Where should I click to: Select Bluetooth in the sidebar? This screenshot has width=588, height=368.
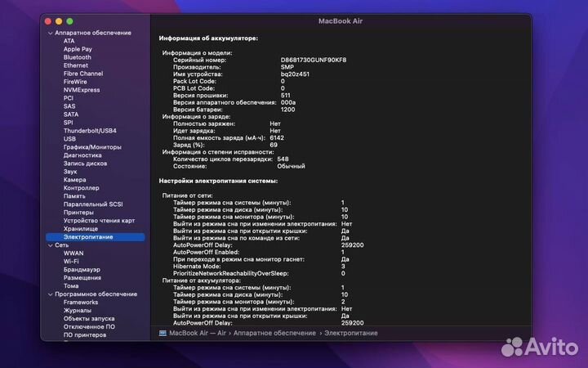coord(78,57)
